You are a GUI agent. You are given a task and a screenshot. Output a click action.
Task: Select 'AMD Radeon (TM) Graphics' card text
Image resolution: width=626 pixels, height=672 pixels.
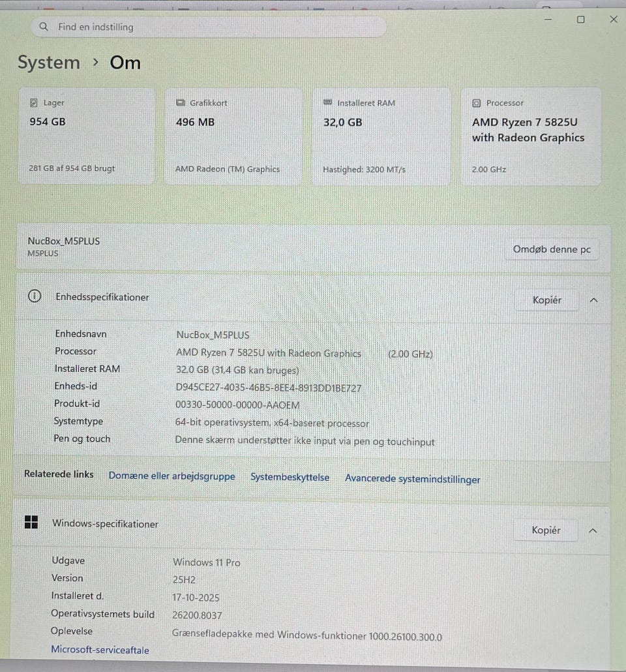[228, 169]
